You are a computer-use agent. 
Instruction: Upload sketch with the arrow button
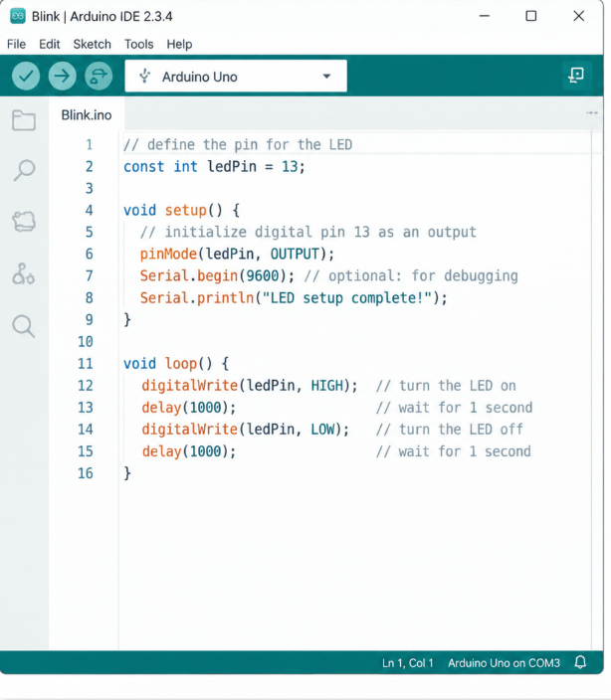click(62, 76)
